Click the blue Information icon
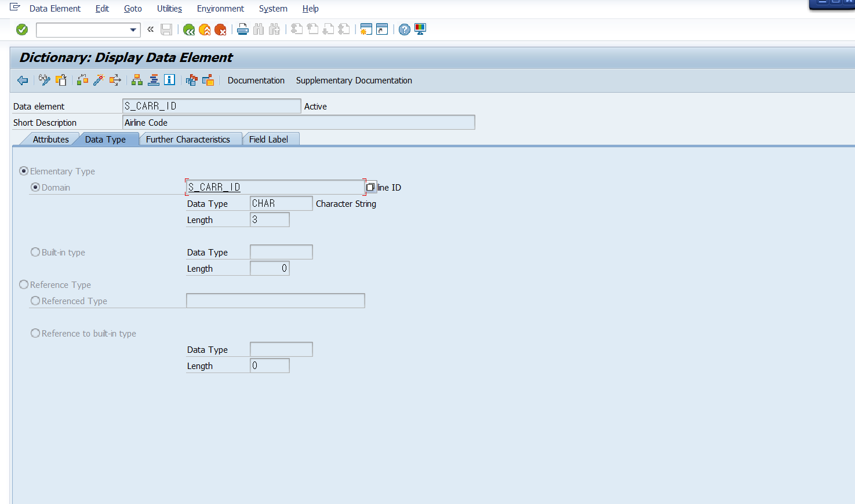The image size is (855, 504). tap(170, 80)
